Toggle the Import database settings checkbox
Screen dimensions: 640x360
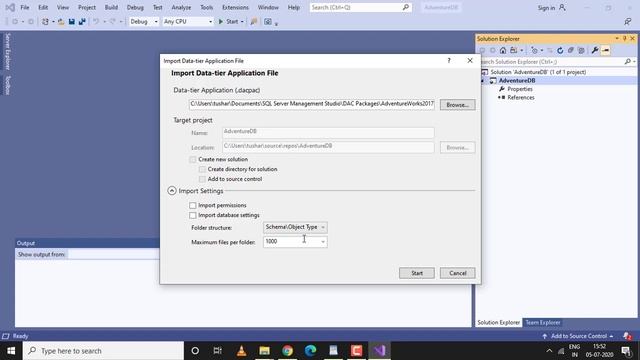(193, 215)
